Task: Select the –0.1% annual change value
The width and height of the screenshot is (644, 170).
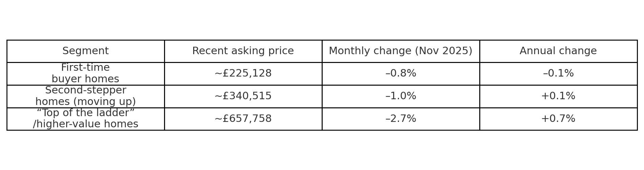Action: coord(558,73)
